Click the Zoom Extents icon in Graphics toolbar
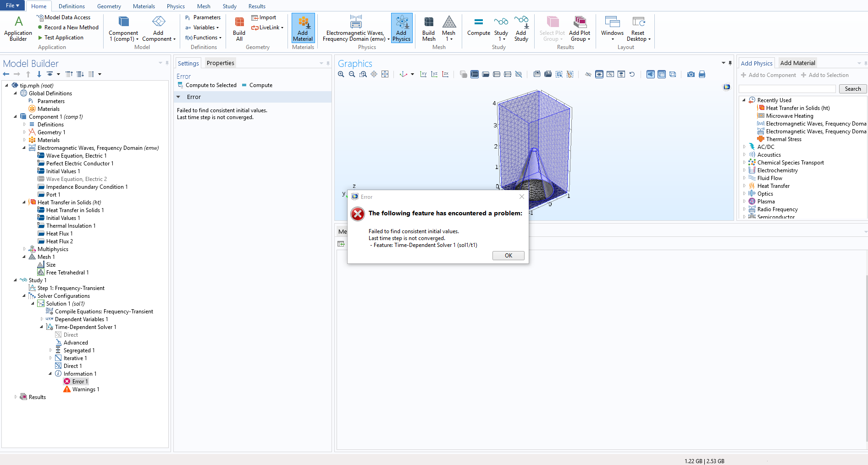 [385, 74]
